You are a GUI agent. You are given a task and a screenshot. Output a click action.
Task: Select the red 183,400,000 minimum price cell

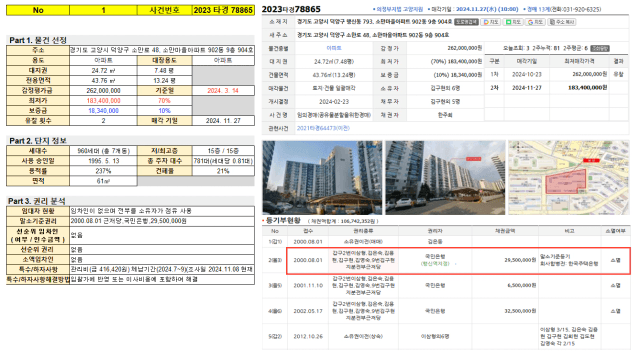click(103, 101)
